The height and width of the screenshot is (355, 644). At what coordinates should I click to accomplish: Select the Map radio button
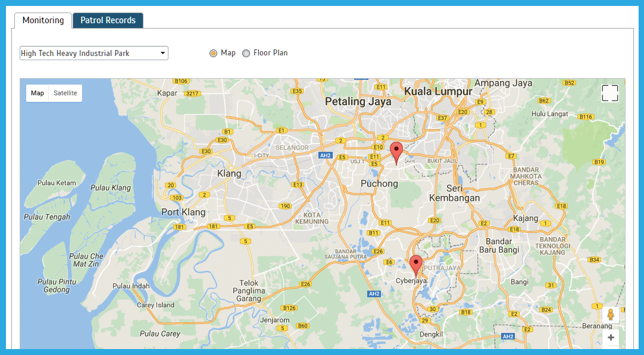point(213,53)
